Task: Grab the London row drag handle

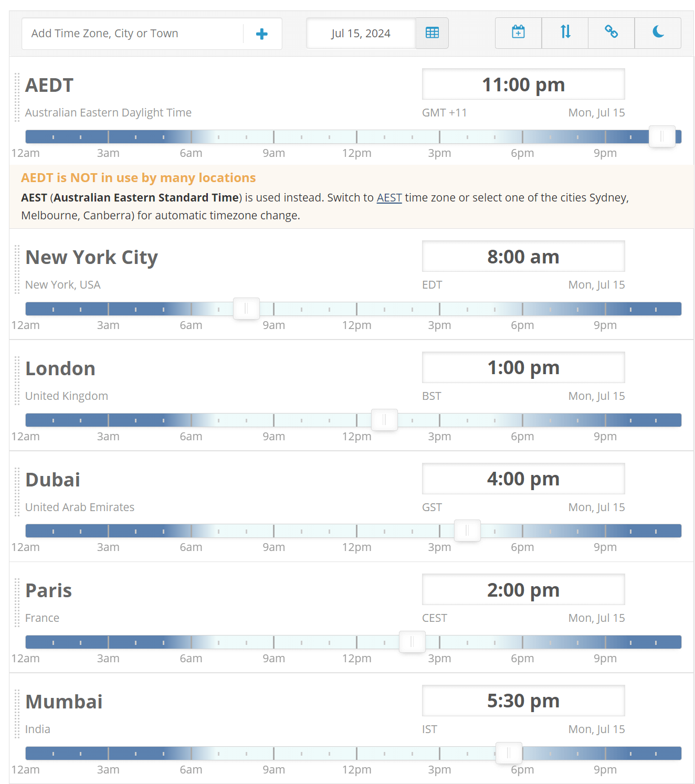Action: (x=17, y=380)
